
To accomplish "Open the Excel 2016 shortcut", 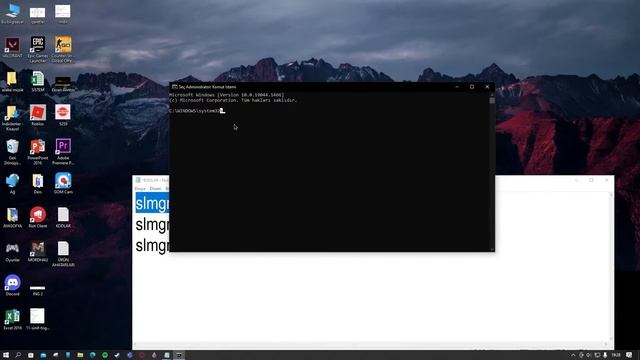I will (x=12, y=319).
